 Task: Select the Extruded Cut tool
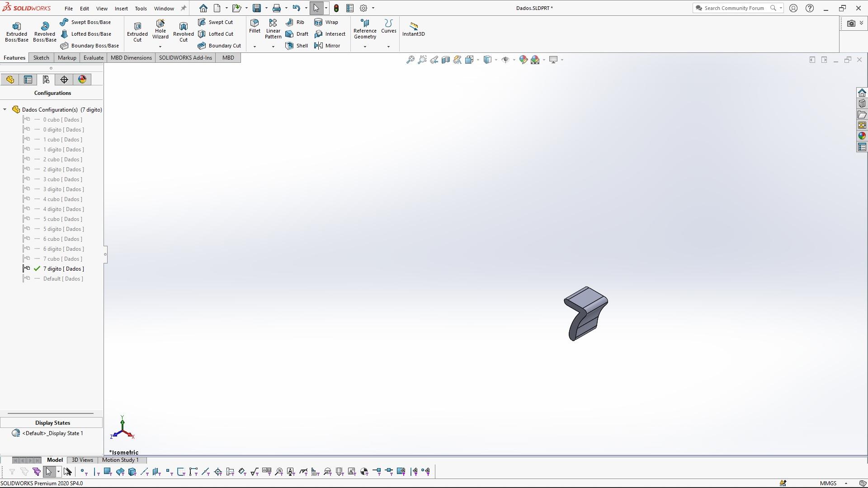pyautogui.click(x=137, y=32)
